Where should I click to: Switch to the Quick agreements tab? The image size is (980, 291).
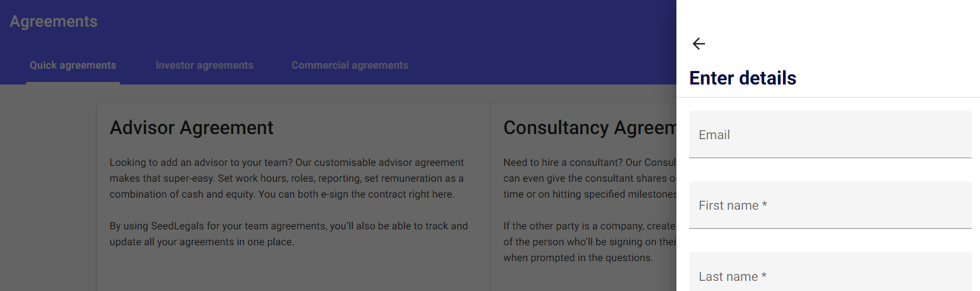click(x=73, y=65)
